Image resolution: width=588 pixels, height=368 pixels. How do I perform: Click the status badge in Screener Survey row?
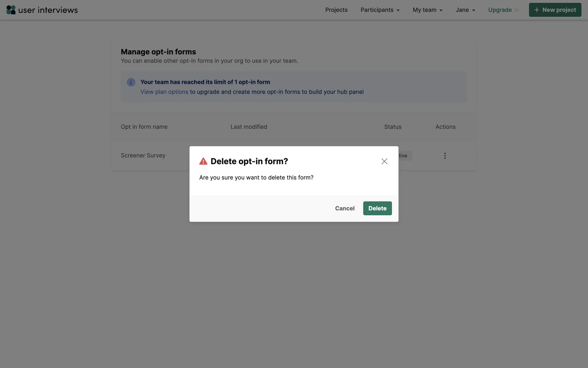(405, 156)
